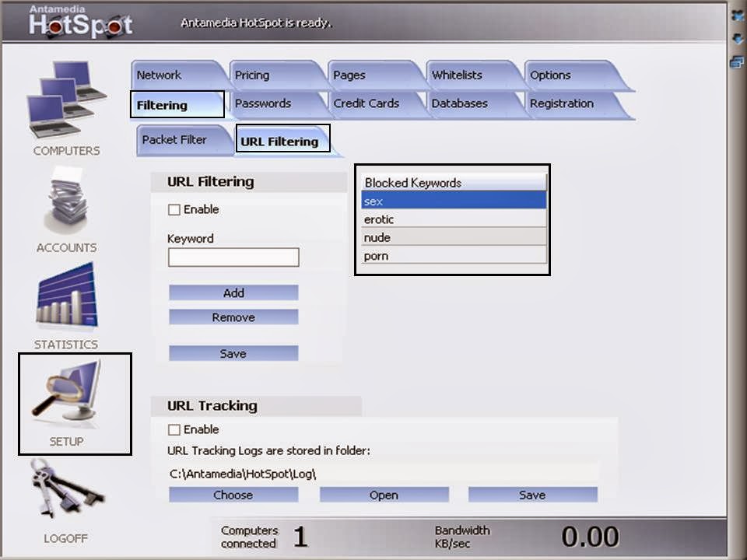Click the Bandwidth KB/sec value 0.00
747x560 pixels.
[x=590, y=537]
